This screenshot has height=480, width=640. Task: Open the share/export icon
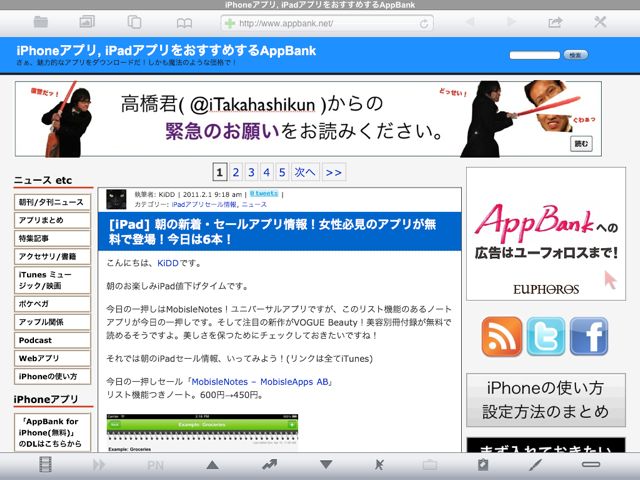click(555, 22)
